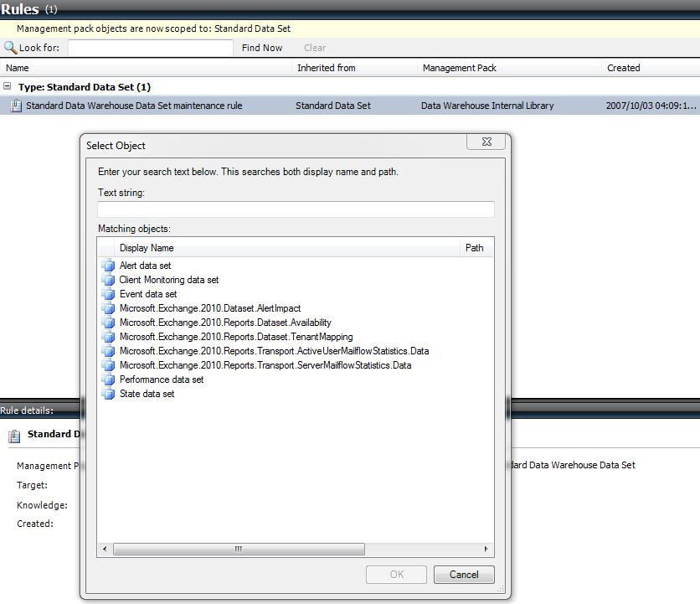Collapse the Type: Standard Data Set group
Image resolution: width=700 pixels, height=604 pixels.
coord(8,86)
